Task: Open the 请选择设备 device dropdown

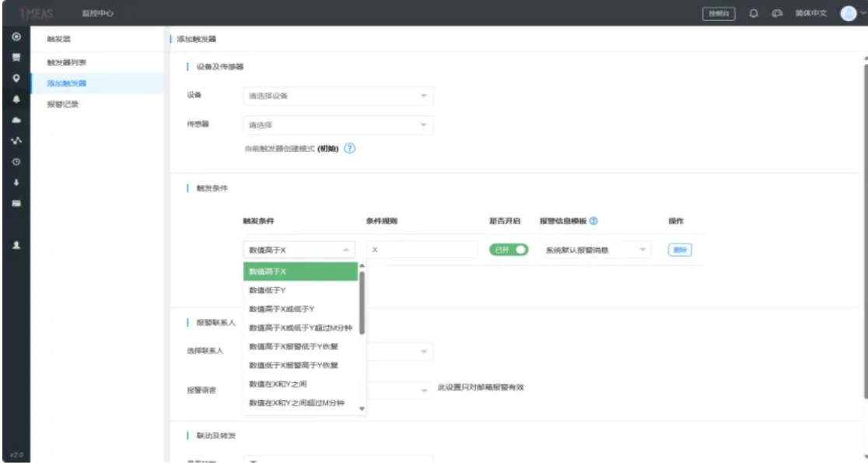Action: (x=338, y=96)
